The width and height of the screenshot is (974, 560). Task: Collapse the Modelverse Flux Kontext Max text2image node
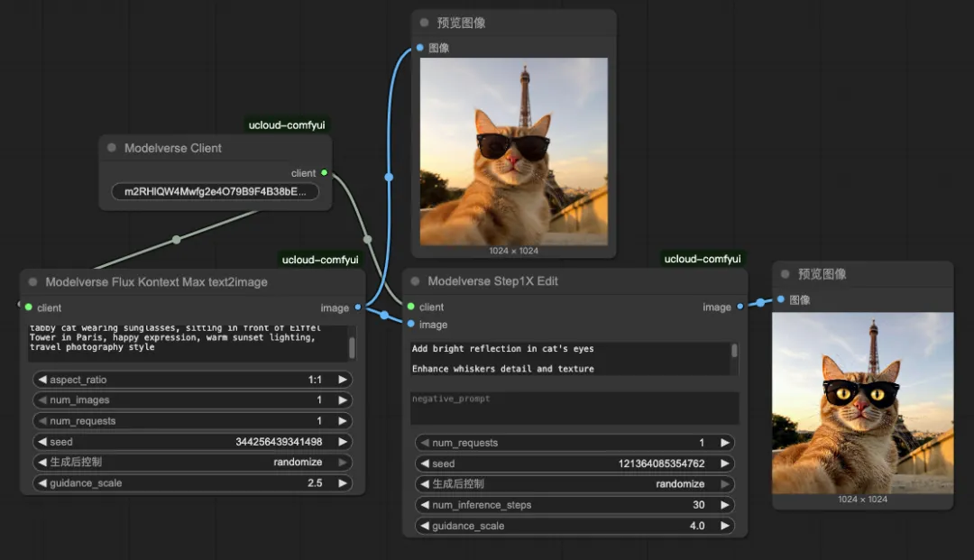pyautogui.click(x=33, y=282)
